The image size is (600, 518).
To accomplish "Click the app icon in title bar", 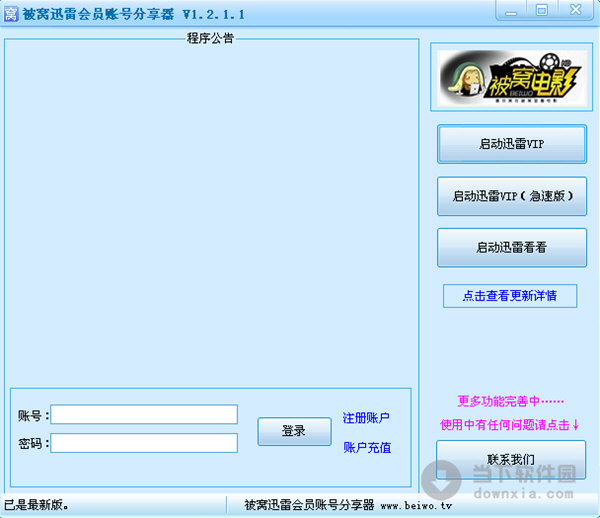I will point(11,14).
